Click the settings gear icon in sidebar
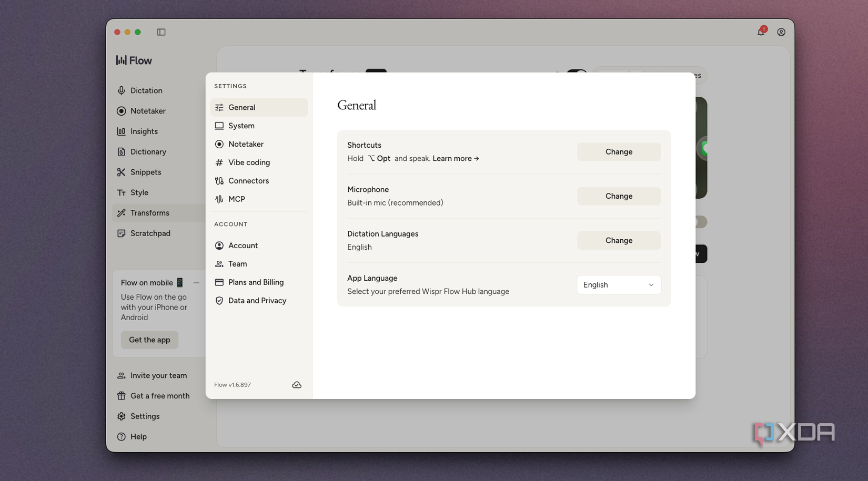The height and width of the screenshot is (481, 868). [x=122, y=416]
